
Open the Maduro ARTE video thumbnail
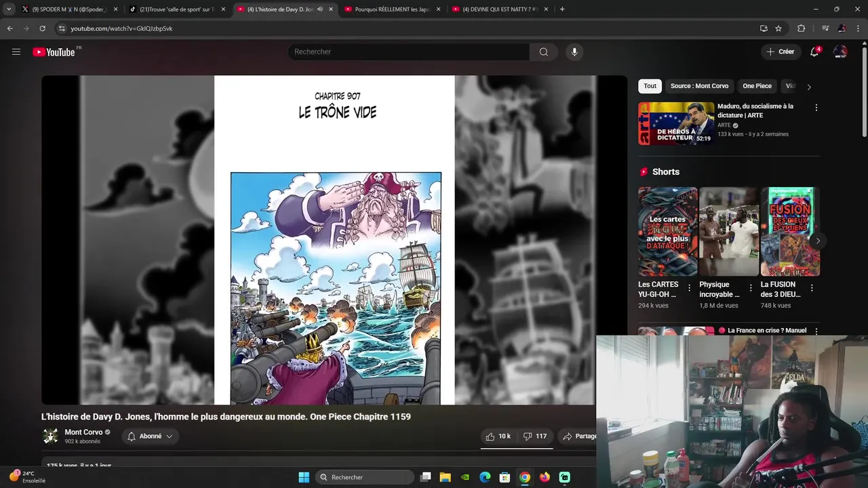[676, 123]
